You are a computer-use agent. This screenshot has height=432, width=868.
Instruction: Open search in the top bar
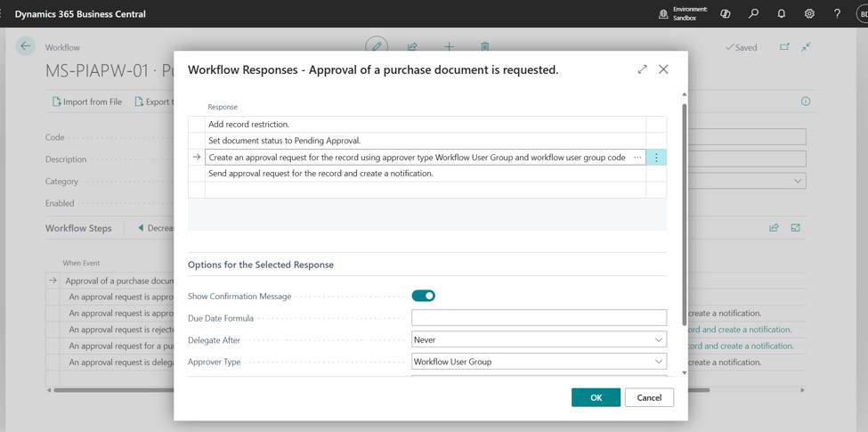coord(753,14)
